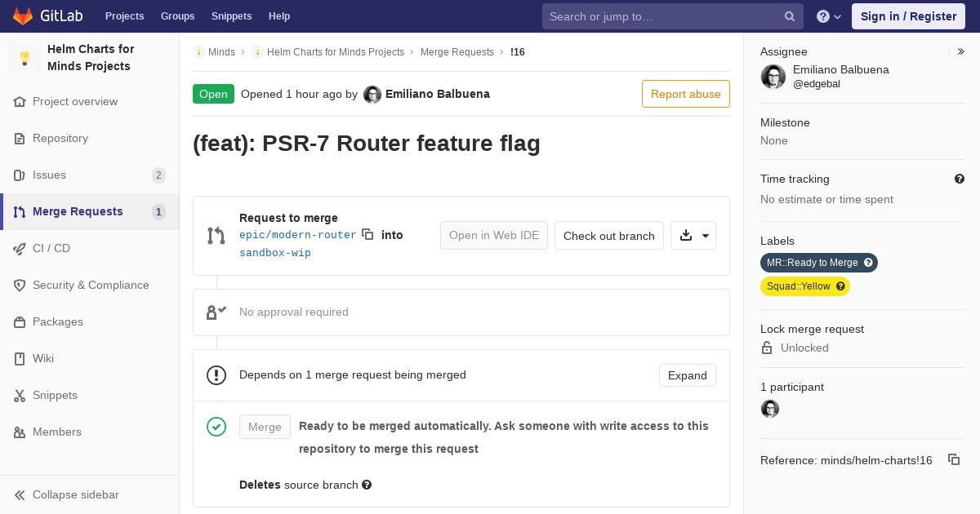Click the Snippets scissors icon
The image size is (980, 514).
(20, 396)
